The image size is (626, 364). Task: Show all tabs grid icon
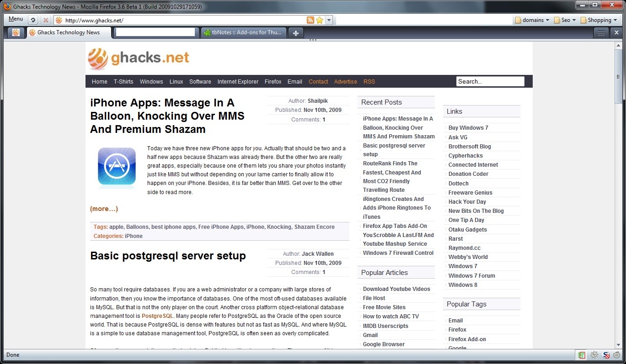click(601, 32)
